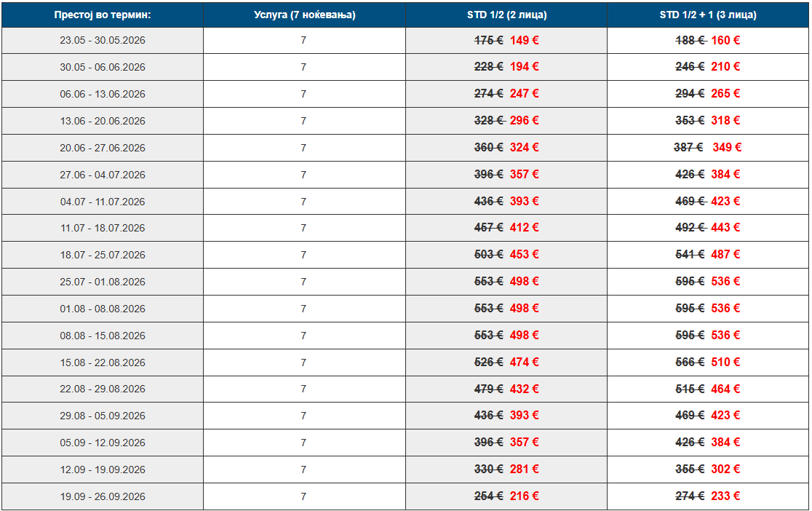The height and width of the screenshot is (511, 812).
Task: Click the 487 € price for 3 persons
Action: (x=725, y=255)
